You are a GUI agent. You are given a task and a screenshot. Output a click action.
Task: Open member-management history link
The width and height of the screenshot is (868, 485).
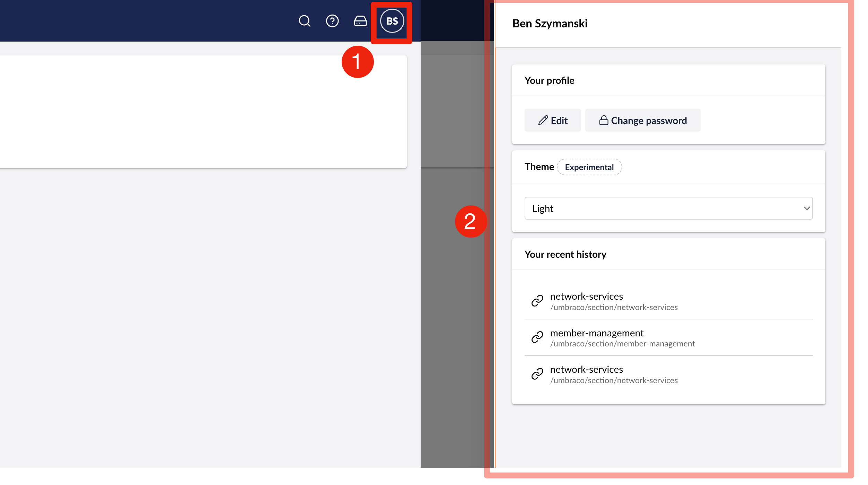[596, 333]
